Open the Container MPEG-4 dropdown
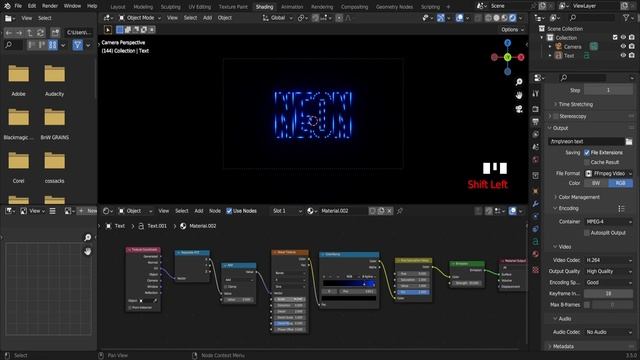Image resolution: width=640 pixels, height=360 pixels. pos(609,222)
